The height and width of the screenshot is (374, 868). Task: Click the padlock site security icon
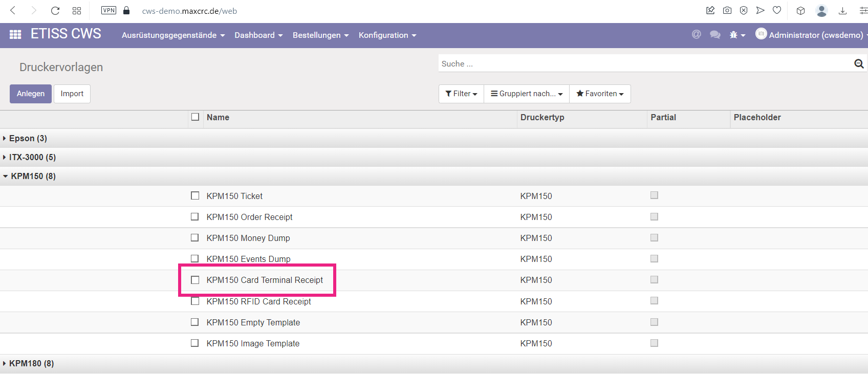(x=126, y=10)
